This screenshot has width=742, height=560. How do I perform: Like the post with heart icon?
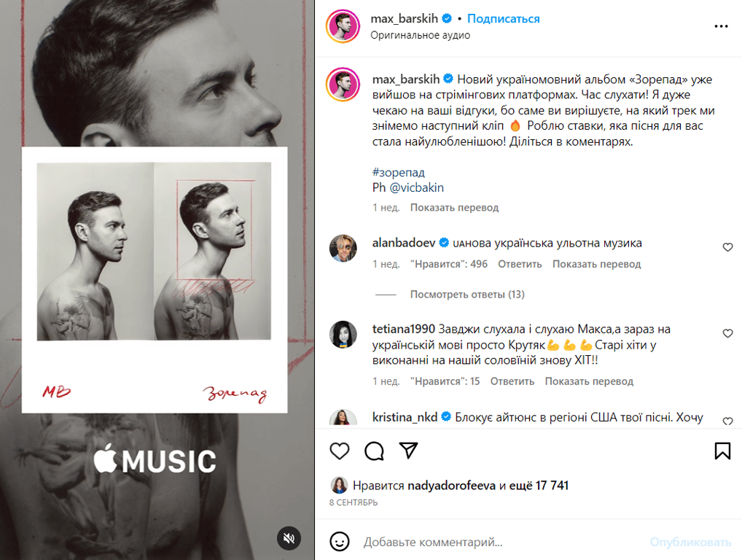(x=340, y=451)
